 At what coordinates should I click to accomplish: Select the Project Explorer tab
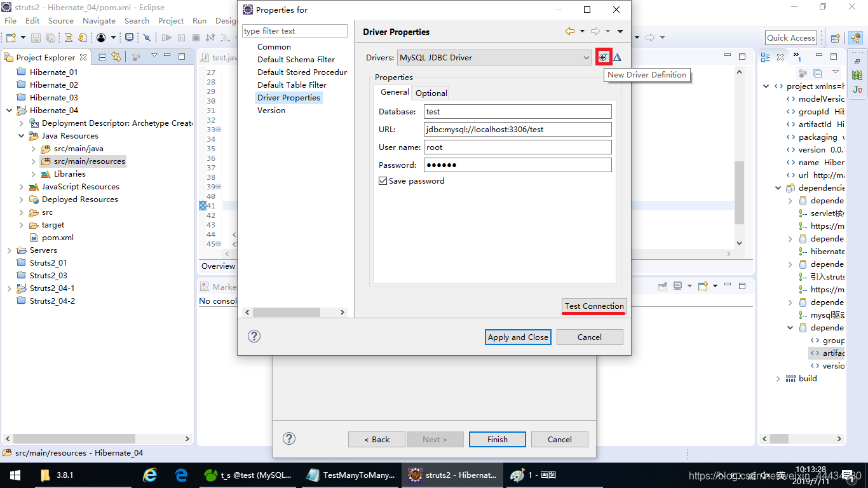click(x=45, y=57)
